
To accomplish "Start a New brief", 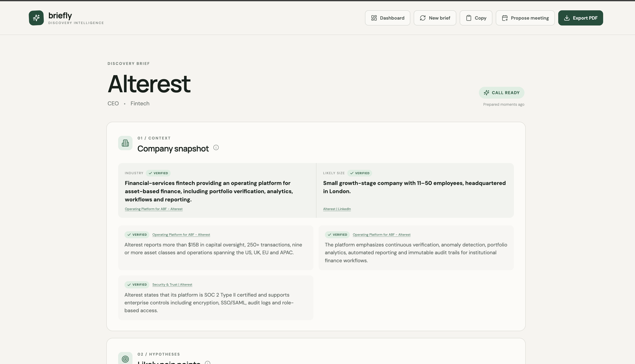I will point(435,18).
